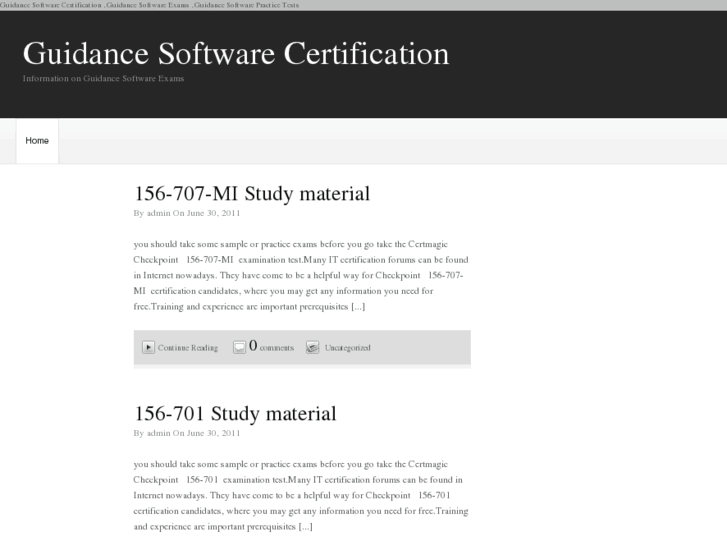Click the 156-707-MI post byline dated June 30, 2011

pos(187,213)
